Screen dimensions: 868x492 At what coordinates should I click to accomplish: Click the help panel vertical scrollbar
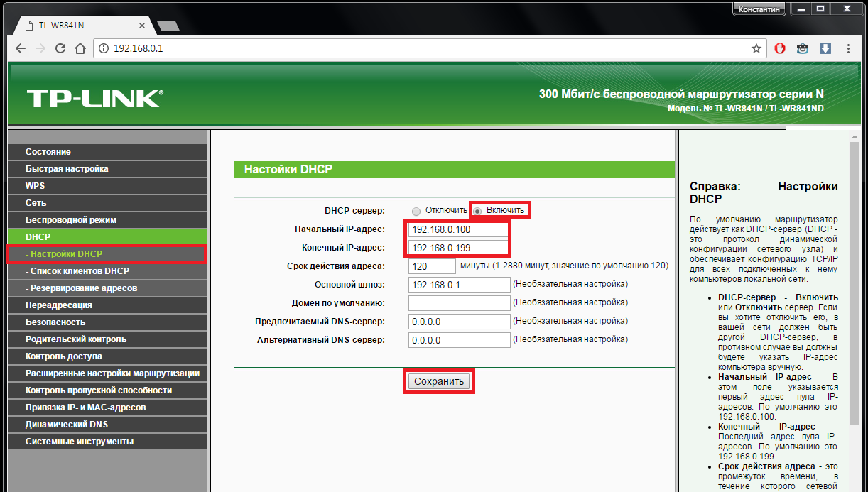coord(855,284)
